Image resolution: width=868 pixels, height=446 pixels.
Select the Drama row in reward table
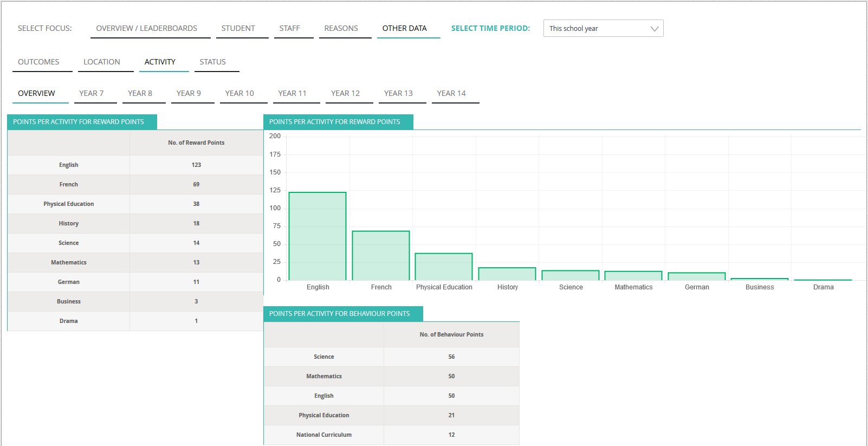tap(135, 321)
